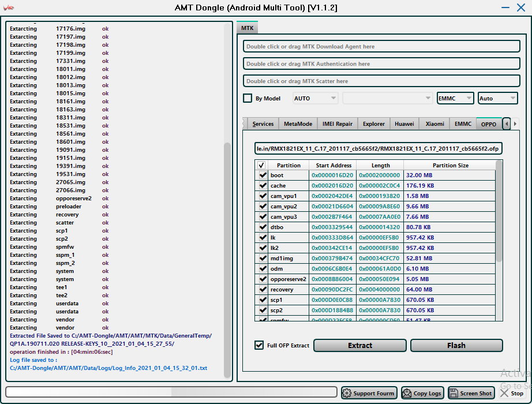Screen dimensions: 532x404
Task: Uncheck the recovery partition checkbox
Action: click(x=263, y=290)
